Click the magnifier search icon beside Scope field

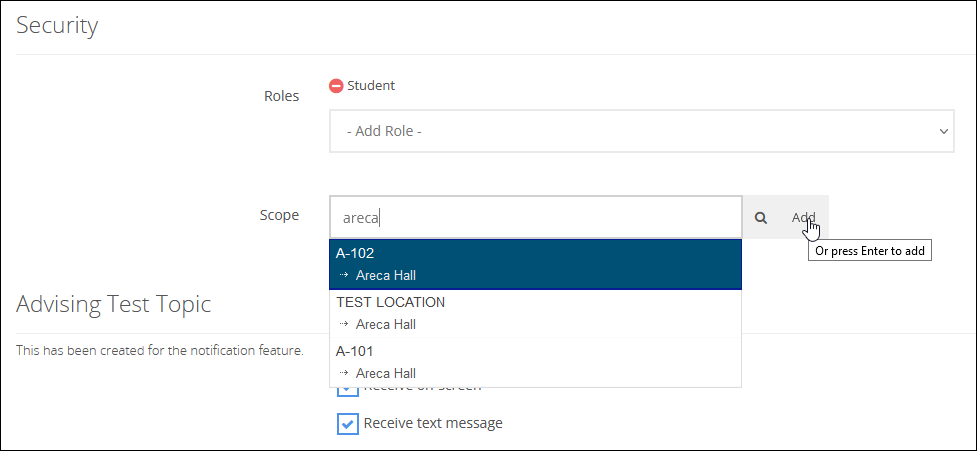[760, 217]
